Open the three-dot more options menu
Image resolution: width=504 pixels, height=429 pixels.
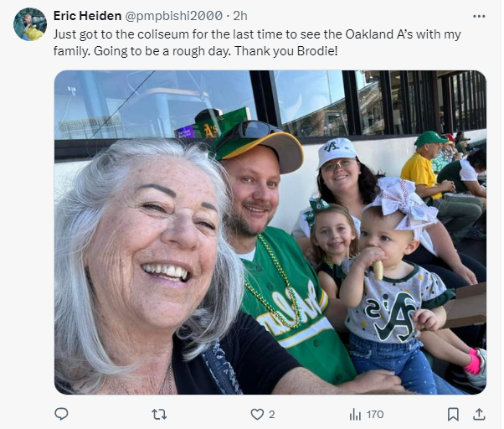click(x=478, y=16)
